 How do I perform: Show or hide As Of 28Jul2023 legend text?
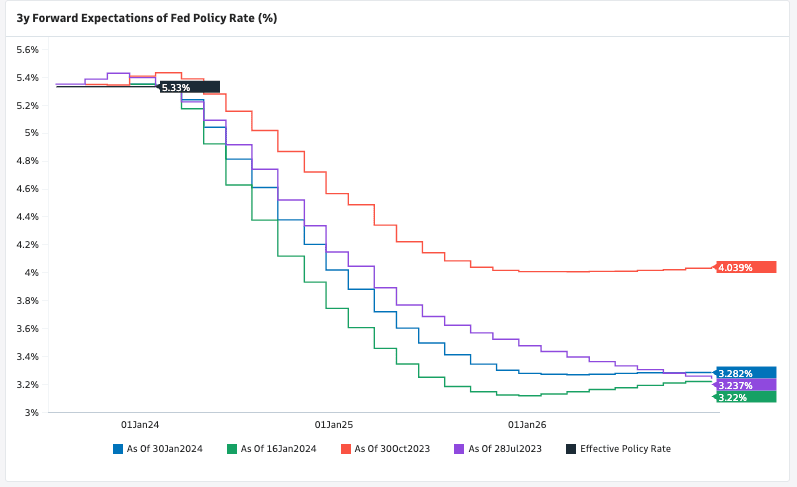(505, 449)
